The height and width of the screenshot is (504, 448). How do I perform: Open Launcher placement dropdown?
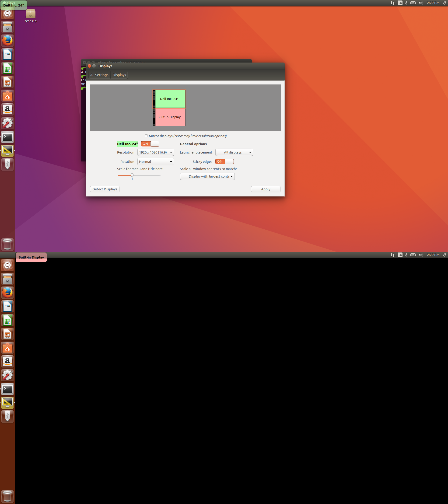pyautogui.click(x=234, y=152)
